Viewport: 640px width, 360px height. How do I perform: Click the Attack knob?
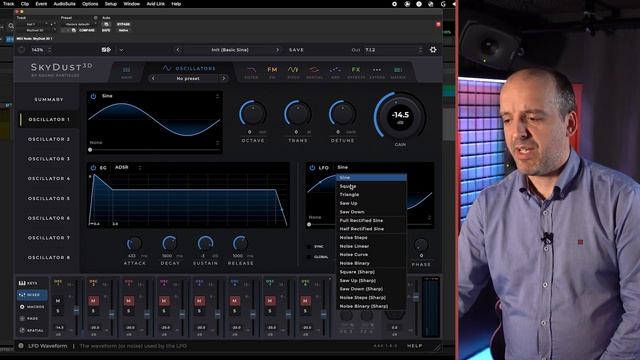tap(134, 244)
